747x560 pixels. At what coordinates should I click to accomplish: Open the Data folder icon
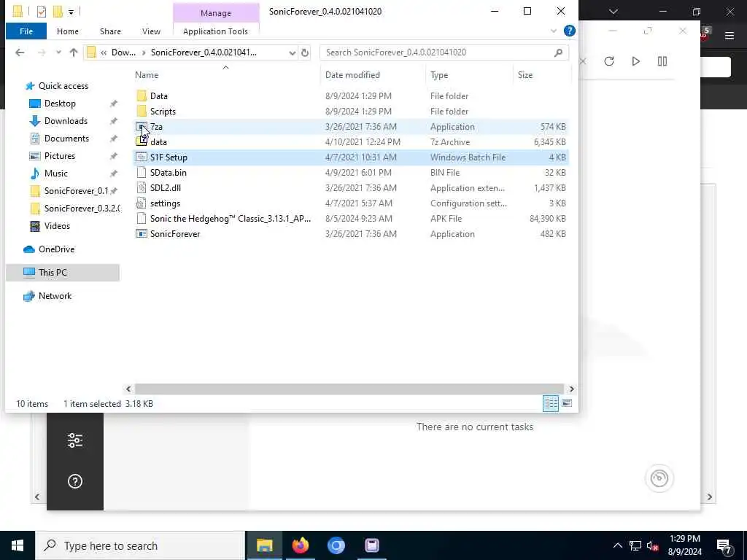tap(142, 96)
